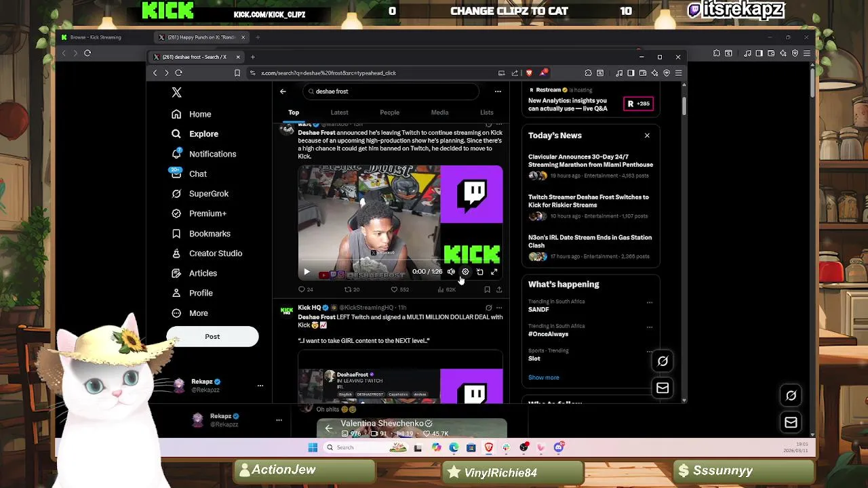Open Discord from taskbar
Viewport: 868px width, 488px height.
click(559, 447)
